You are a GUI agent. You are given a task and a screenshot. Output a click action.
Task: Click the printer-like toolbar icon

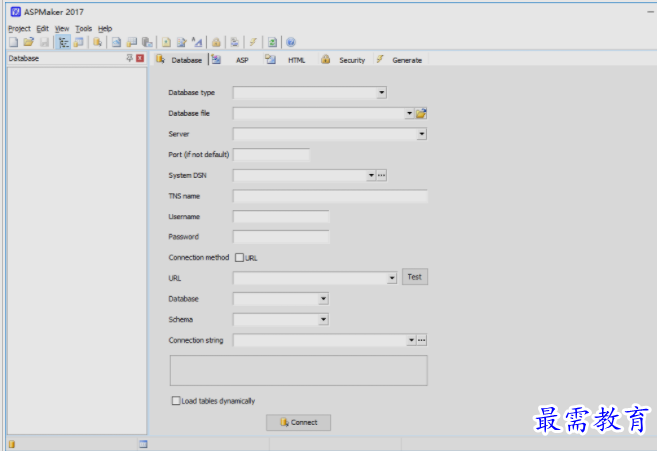[235, 42]
